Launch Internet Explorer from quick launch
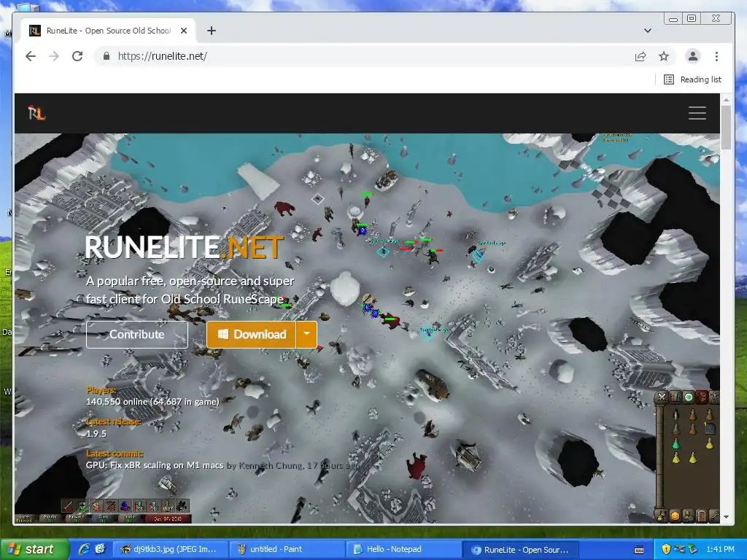The image size is (747, 560). coord(85,549)
